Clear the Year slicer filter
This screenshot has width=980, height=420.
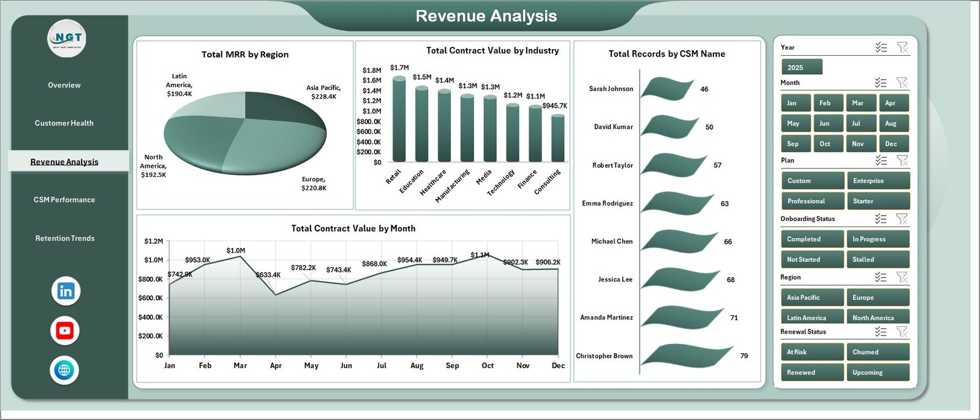click(x=902, y=47)
